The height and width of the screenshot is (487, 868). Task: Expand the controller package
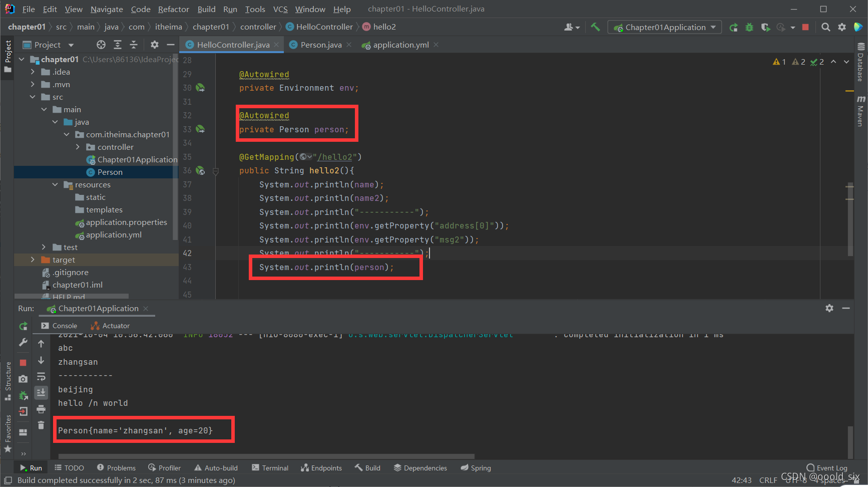[x=78, y=147]
